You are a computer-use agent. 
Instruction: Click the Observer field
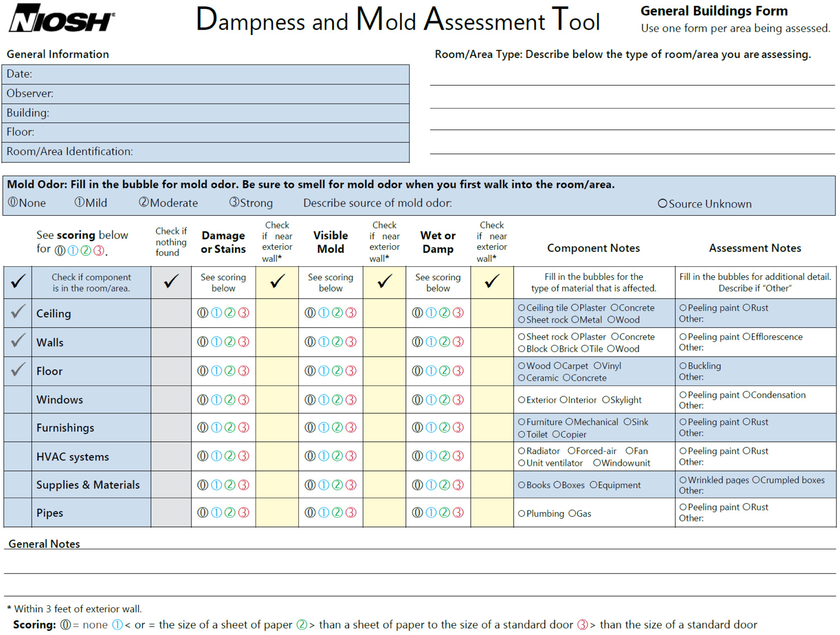206,94
